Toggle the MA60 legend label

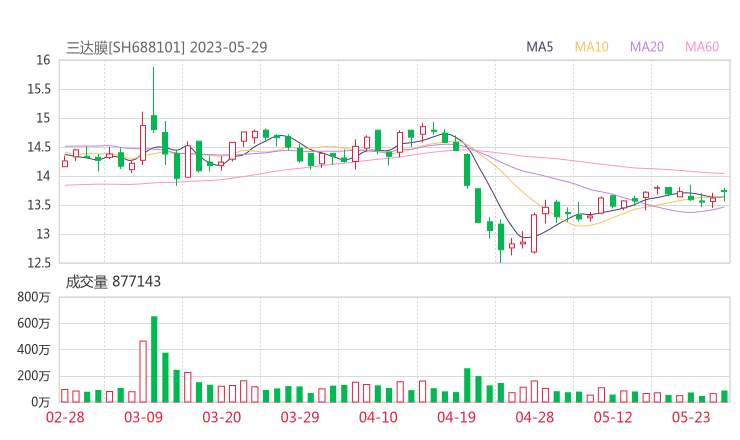pyautogui.click(x=702, y=47)
